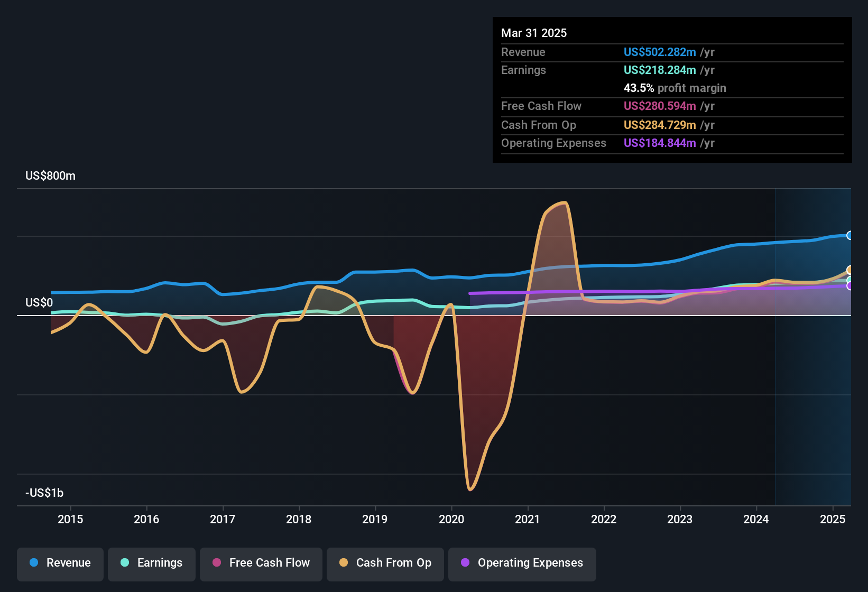Select the 2020 x-axis label
The width and height of the screenshot is (868, 592).
[x=451, y=519]
